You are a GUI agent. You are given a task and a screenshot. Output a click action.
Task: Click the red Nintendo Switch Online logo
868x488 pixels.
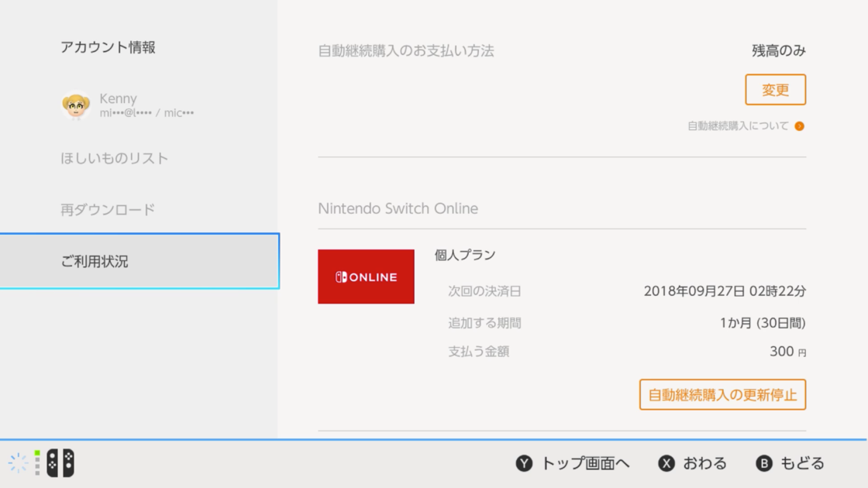point(366,277)
